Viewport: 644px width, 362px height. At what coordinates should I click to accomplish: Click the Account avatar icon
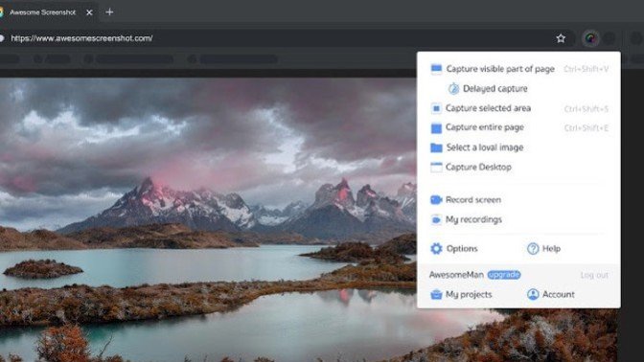[533, 294]
